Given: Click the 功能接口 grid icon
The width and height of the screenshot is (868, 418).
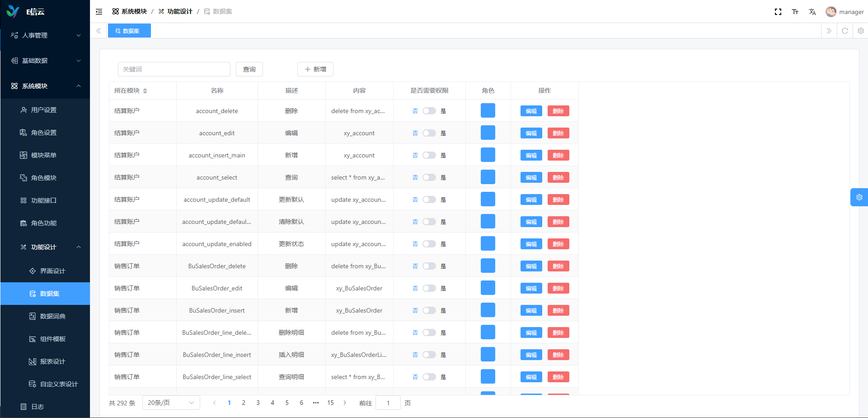Looking at the screenshot, I should (23, 200).
